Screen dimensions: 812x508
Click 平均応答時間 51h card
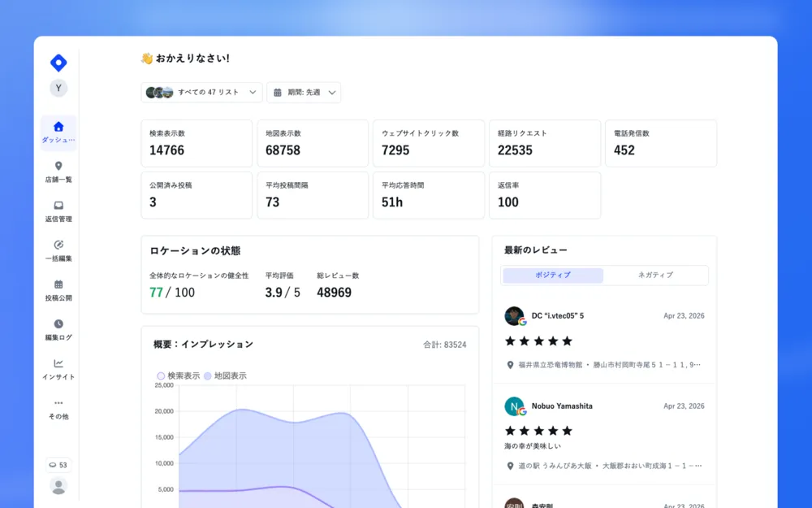coord(429,195)
